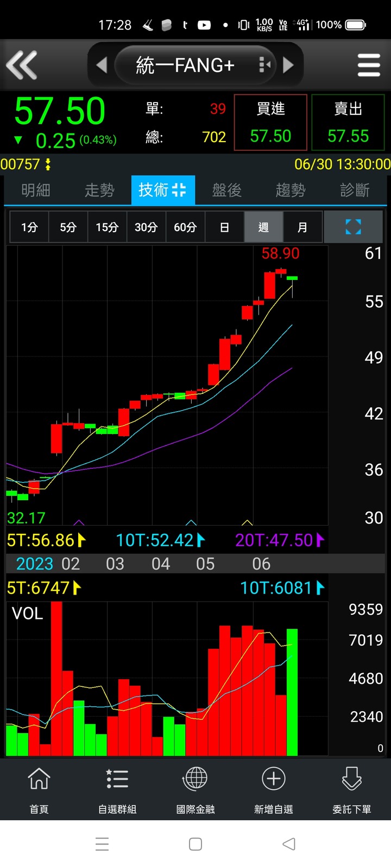The height and width of the screenshot is (868, 391).
Task: Select the 60分 chart interval
Action: [x=185, y=227]
